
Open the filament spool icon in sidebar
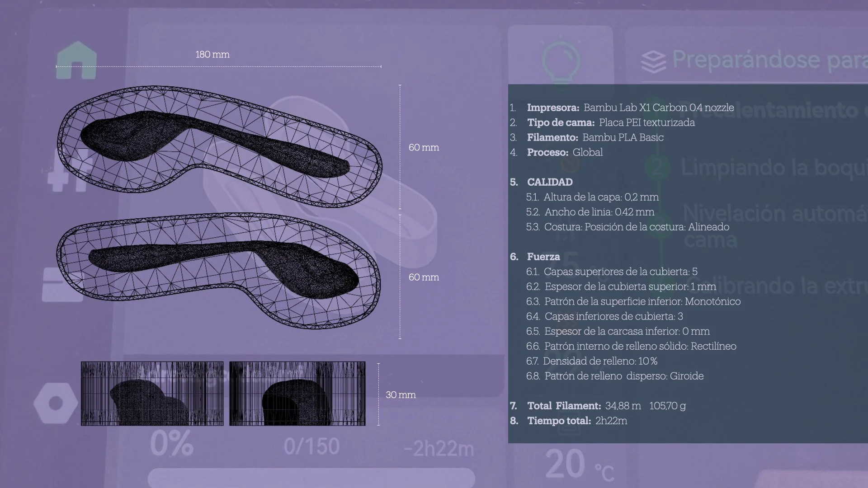pos(62,285)
